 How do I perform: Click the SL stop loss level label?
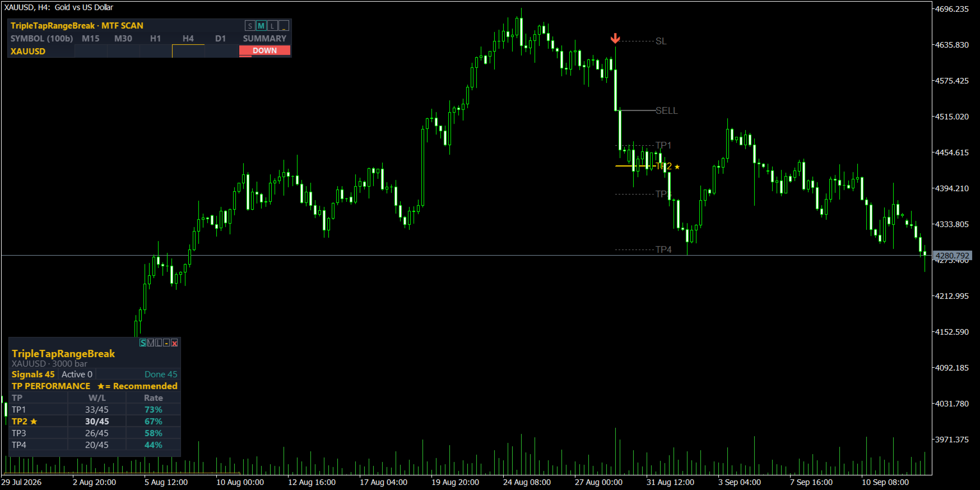[661, 41]
